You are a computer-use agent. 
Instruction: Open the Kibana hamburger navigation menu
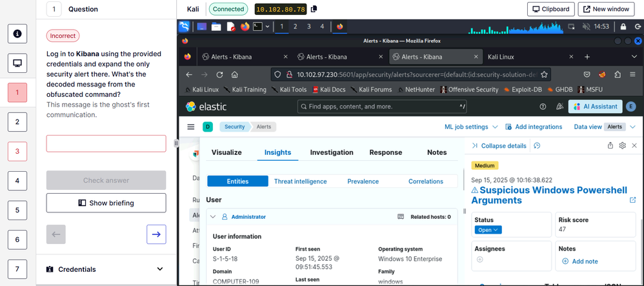(190, 127)
